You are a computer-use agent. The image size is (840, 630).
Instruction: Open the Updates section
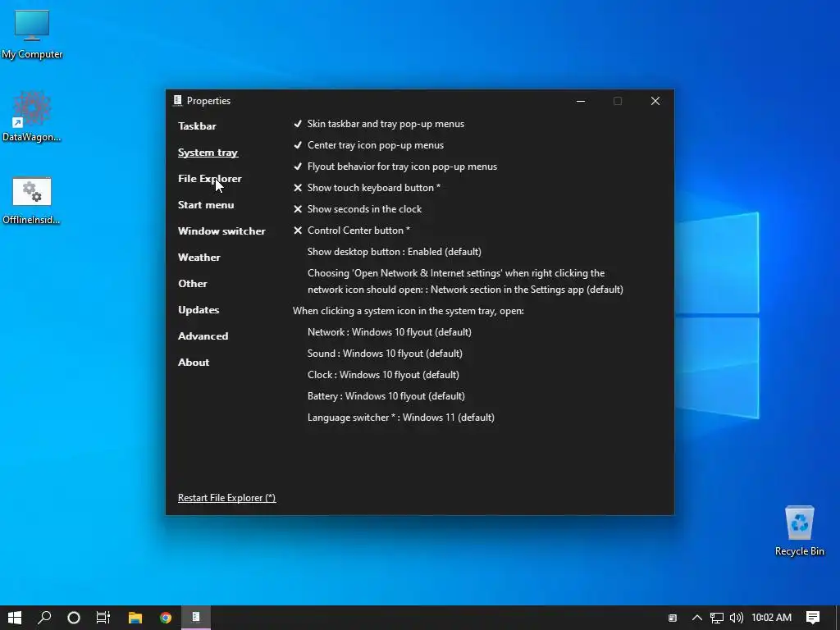199,310
